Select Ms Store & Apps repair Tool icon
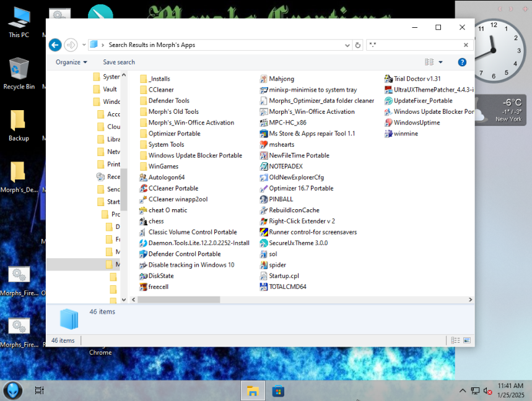 pos(264,134)
